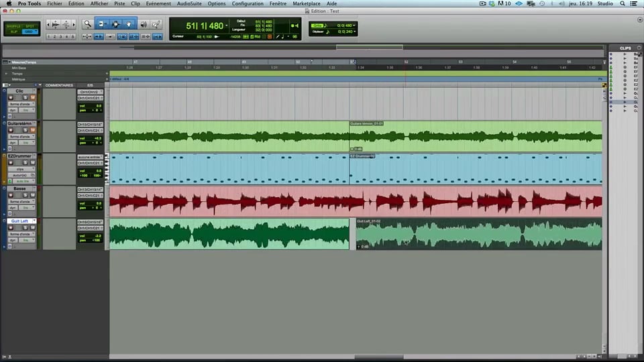Open AudioSuite menu
Screen dimensions: 644x362
(x=189, y=3)
